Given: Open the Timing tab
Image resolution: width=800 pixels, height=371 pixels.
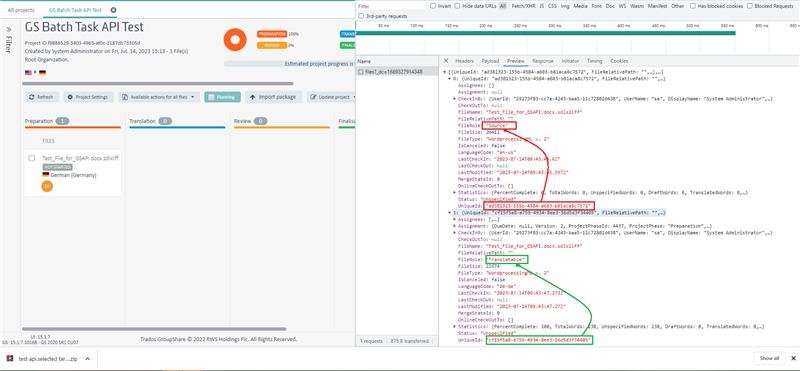Looking at the screenshot, I should (x=594, y=61).
